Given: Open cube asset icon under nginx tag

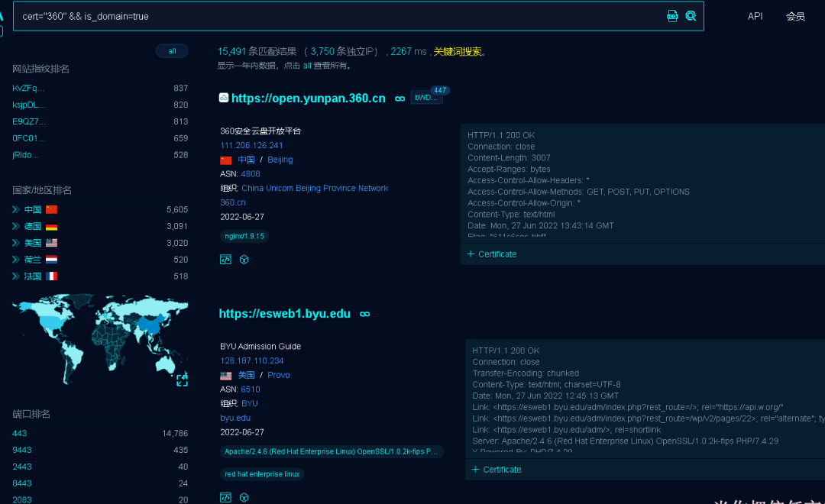Looking at the screenshot, I should (x=244, y=260).
